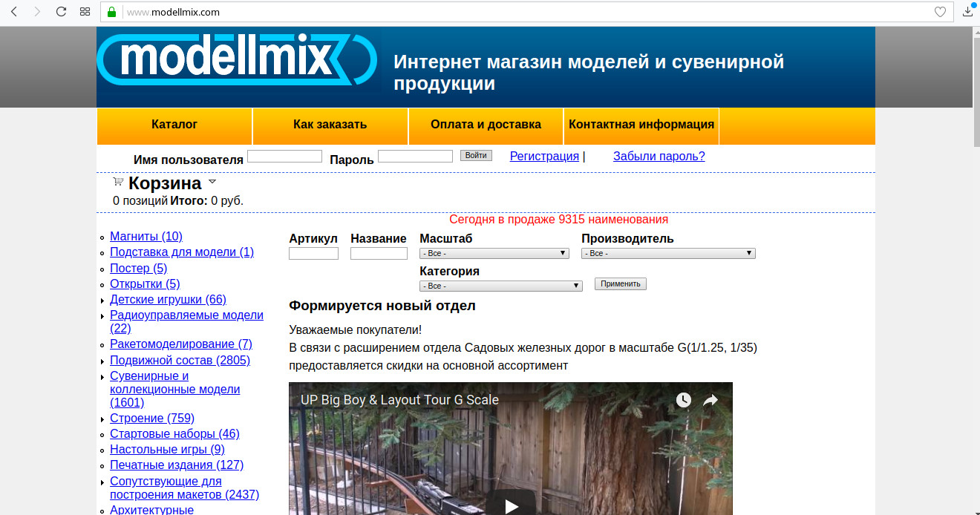Screen dimensions: 980x515
Task: Open the Печатные издания (127) link
Action: (x=177, y=465)
